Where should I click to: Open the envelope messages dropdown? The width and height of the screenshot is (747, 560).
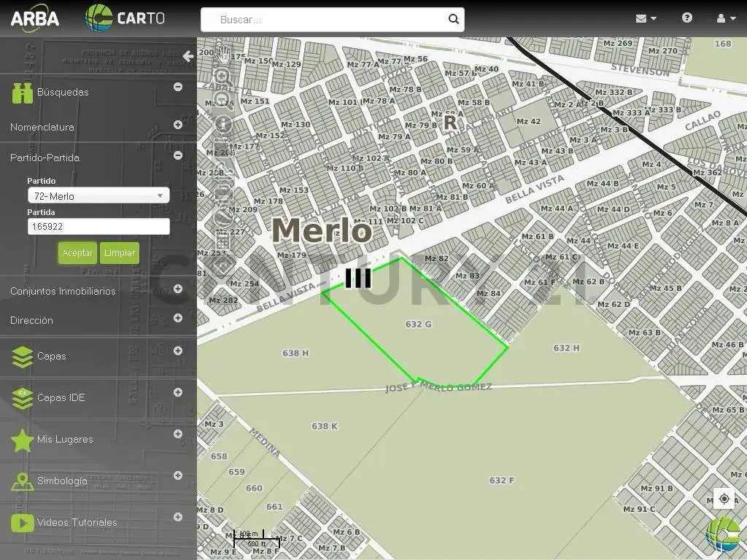click(646, 19)
